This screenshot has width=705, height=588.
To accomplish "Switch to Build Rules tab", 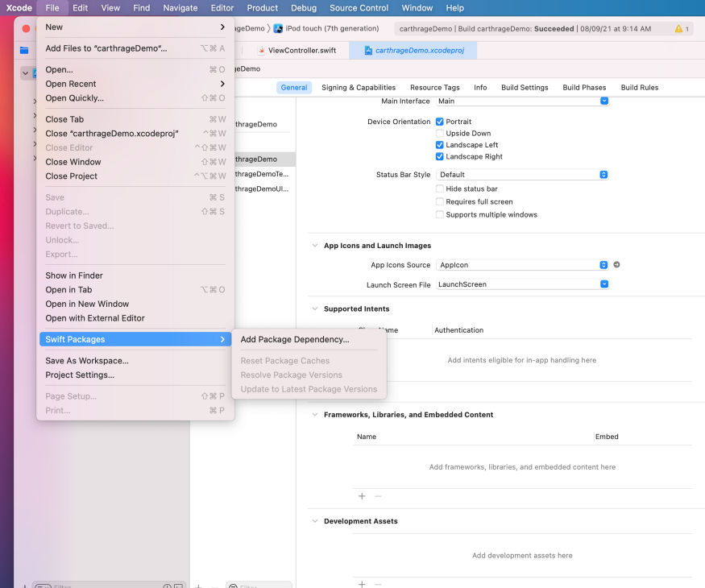I will (640, 88).
